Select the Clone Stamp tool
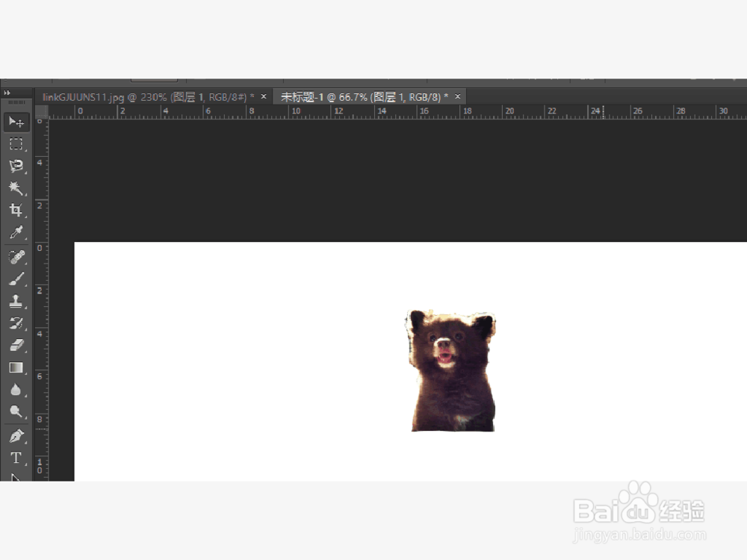The width and height of the screenshot is (747, 560). (16, 301)
